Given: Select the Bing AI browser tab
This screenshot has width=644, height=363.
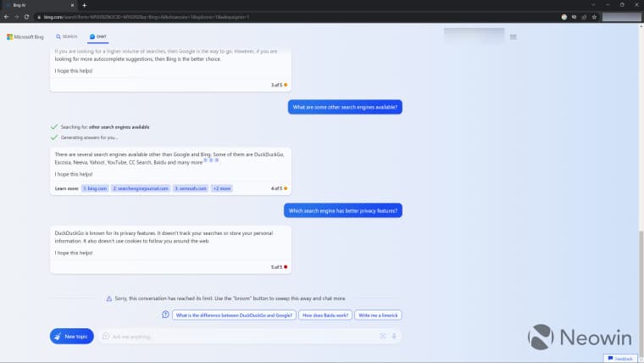Looking at the screenshot, I should click(38, 5).
